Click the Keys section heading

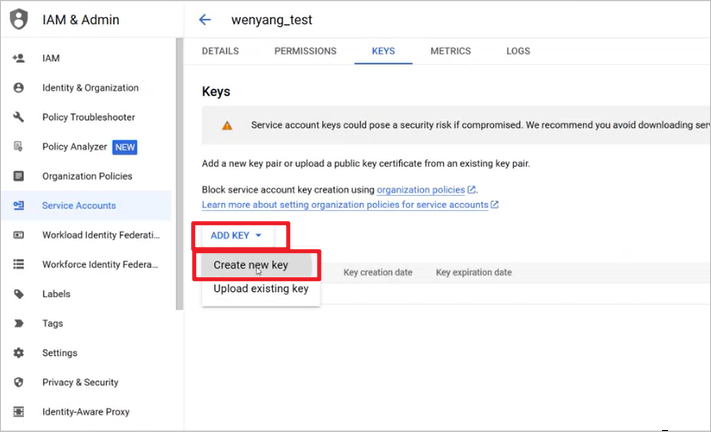(x=216, y=92)
